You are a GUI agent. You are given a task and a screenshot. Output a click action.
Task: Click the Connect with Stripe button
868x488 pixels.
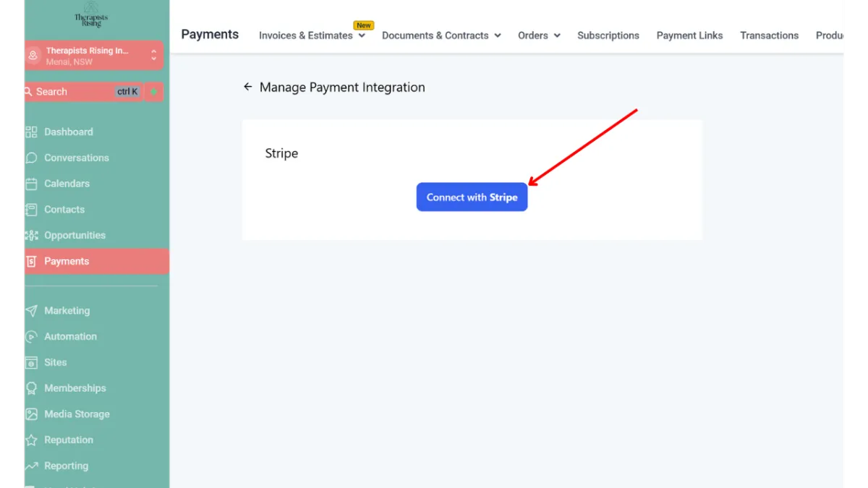click(x=472, y=197)
